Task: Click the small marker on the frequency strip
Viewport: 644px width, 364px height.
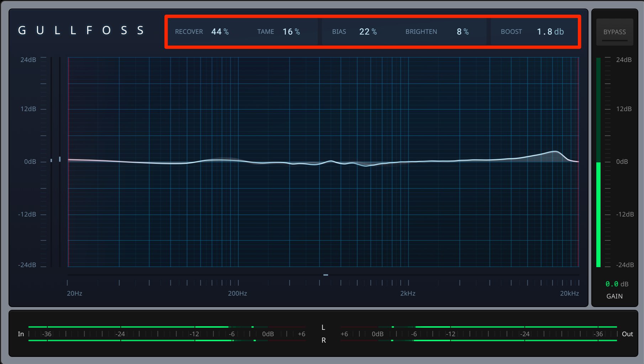Action: [326, 275]
